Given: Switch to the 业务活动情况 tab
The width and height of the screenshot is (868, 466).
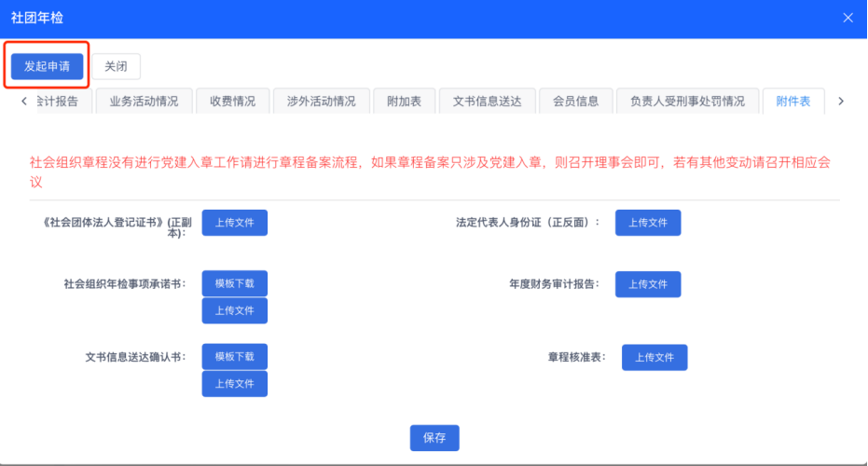Looking at the screenshot, I should (144, 102).
